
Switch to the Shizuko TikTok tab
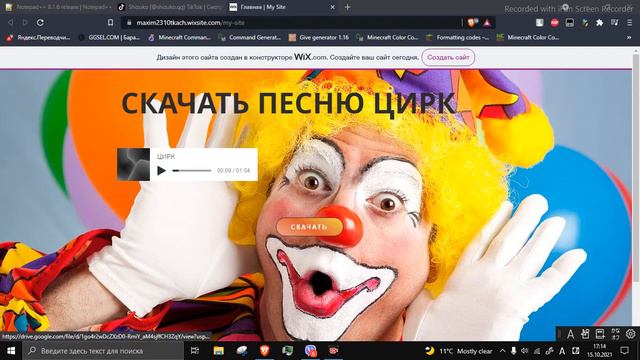click(x=169, y=7)
